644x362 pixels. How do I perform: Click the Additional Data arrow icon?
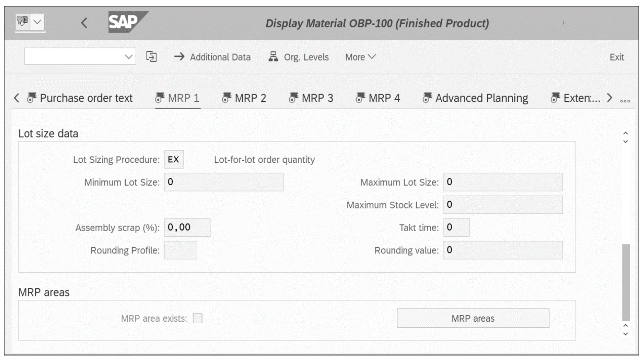(179, 57)
